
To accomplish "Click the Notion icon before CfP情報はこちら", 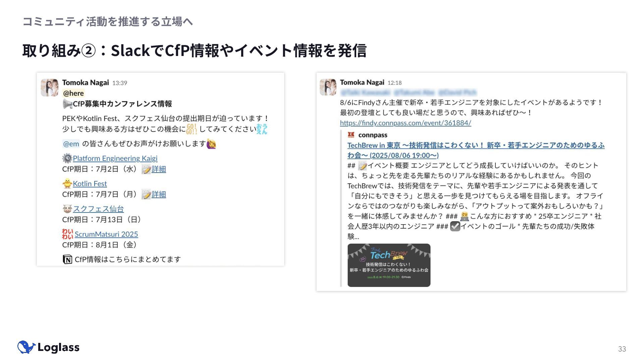I will (67, 259).
